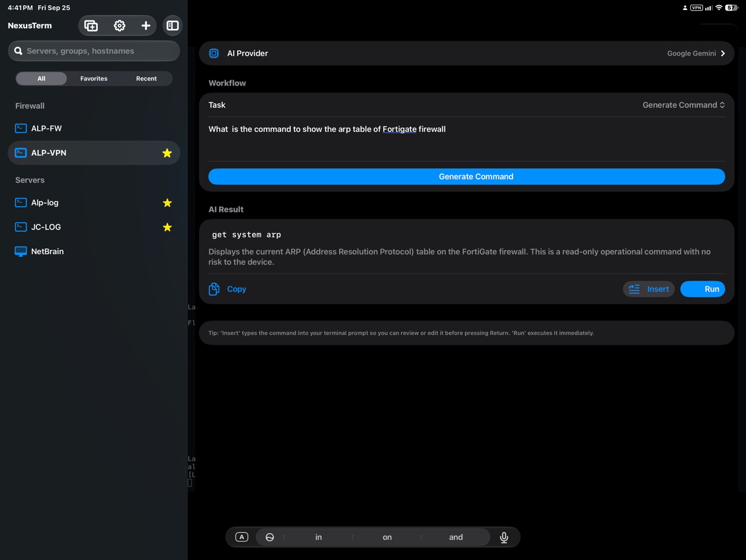Screen dimensions: 746x560
Task: Click into the task prompt text area
Action: [467, 139]
